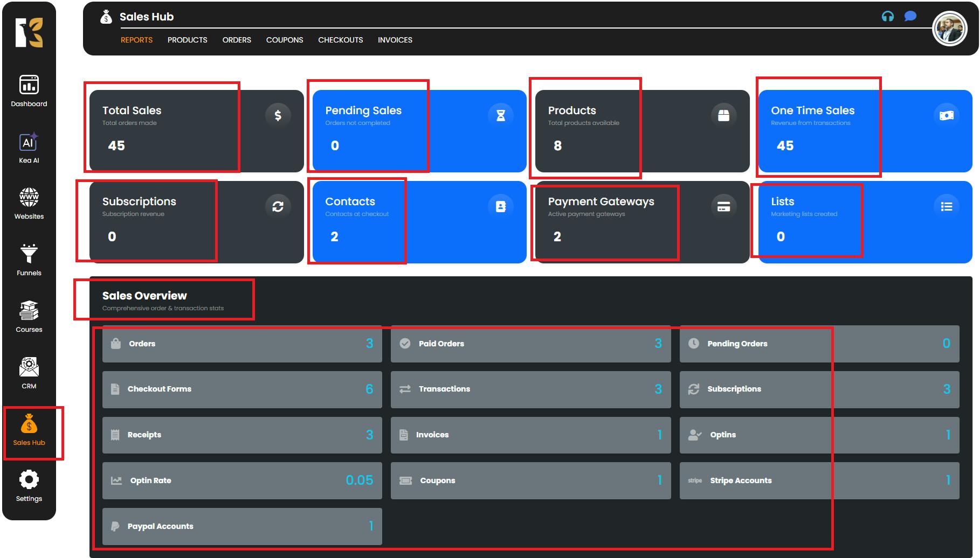Click the user profile avatar
980x558 pixels.
click(949, 29)
